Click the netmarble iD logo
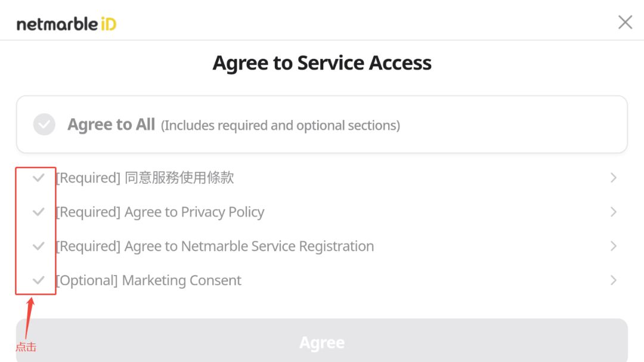Image resolution: width=644 pixels, height=362 pixels. [x=66, y=24]
